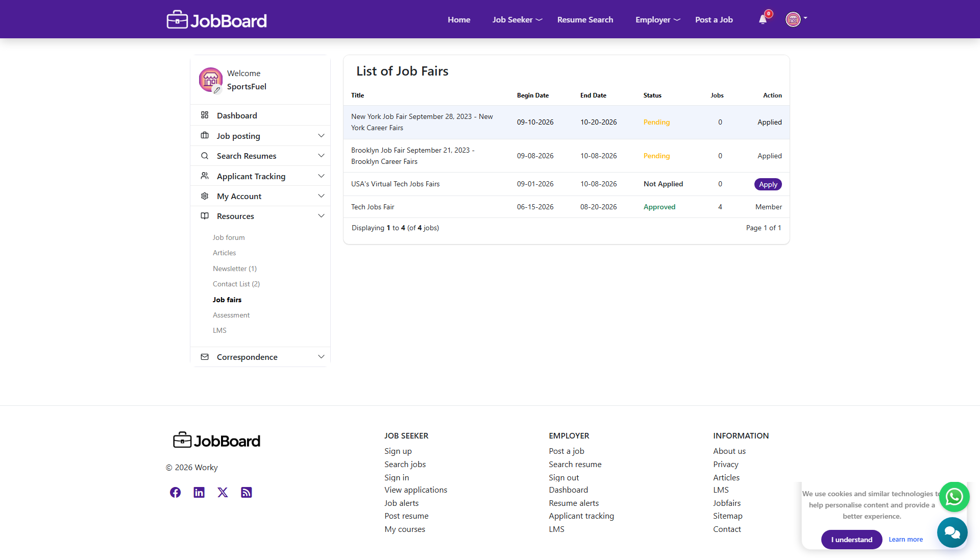Open LMS under Resources in sidebar

(219, 330)
